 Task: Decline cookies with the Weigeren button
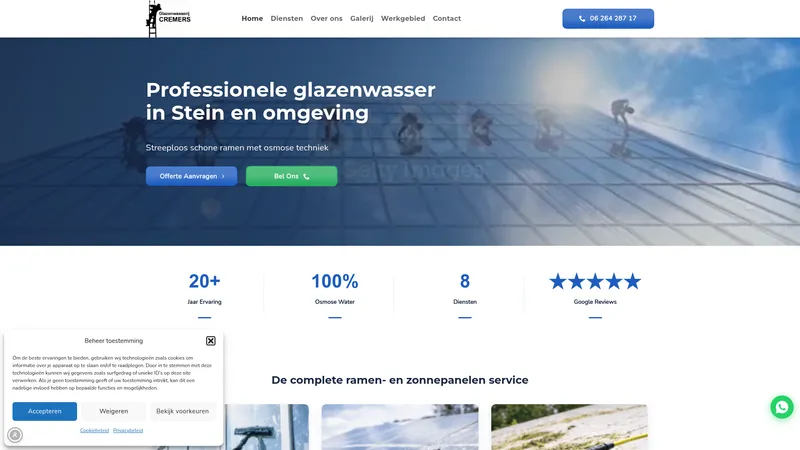114,411
